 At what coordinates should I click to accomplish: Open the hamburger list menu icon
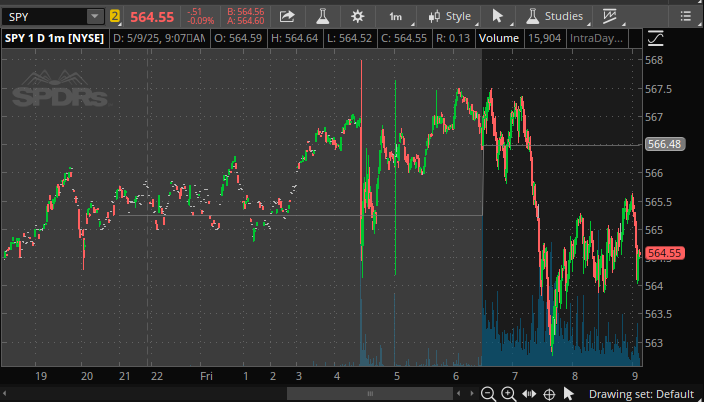[x=686, y=17]
